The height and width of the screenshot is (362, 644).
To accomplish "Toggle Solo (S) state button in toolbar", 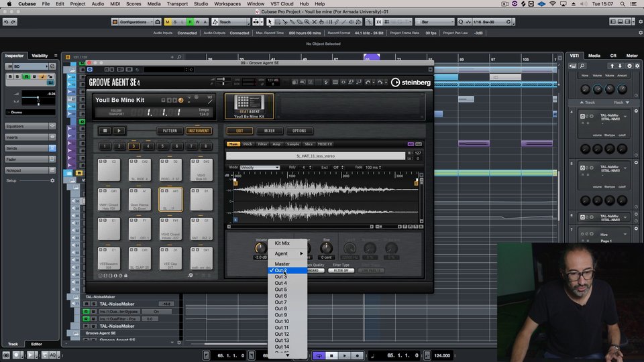I will click(175, 21).
